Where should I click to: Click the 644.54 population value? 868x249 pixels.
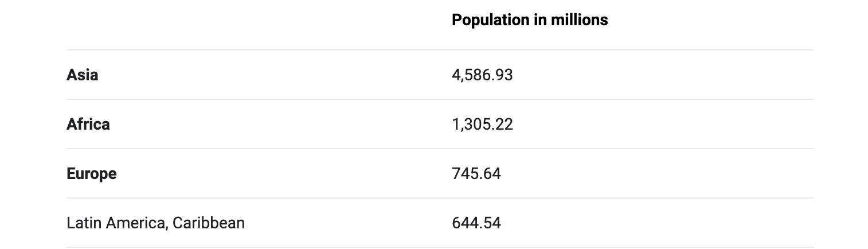point(476,223)
